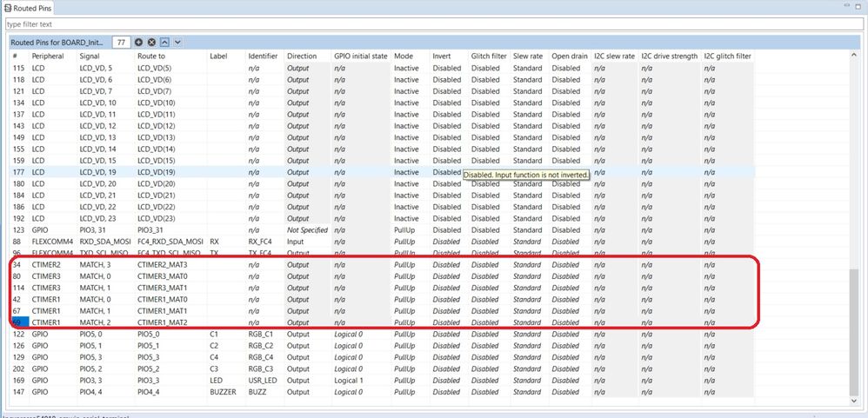Click the LCD_VD, 20 signal cell

point(98,183)
